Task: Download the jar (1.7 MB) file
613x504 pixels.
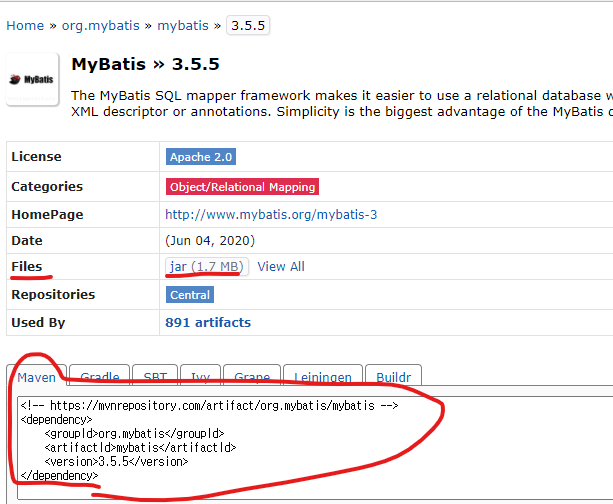Action: coord(206,267)
